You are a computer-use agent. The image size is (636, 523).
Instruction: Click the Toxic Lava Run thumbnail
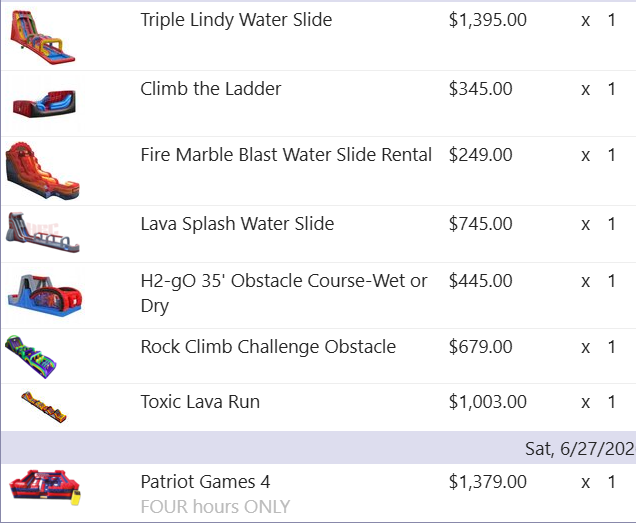click(45, 406)
